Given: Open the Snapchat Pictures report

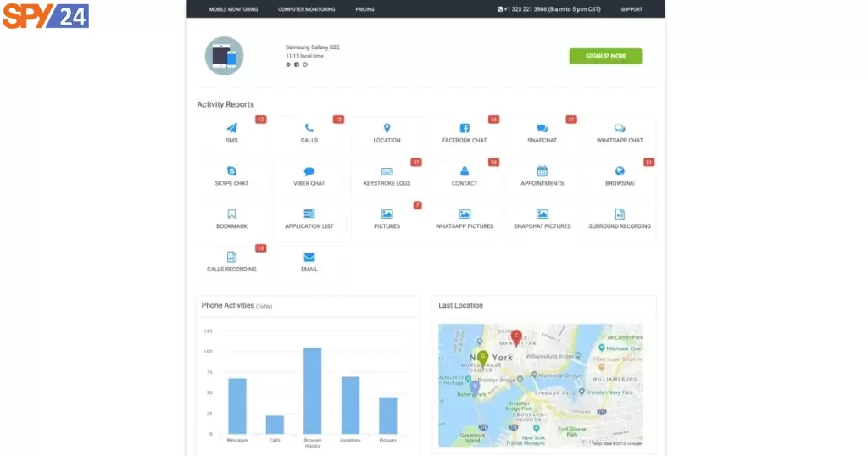Looking at the screenshot, I should tap(542, 220).
